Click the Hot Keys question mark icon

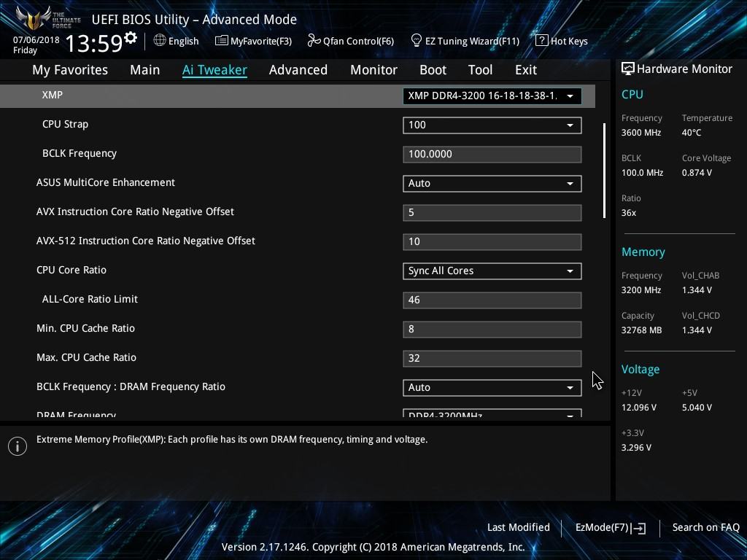pos(542,41)
